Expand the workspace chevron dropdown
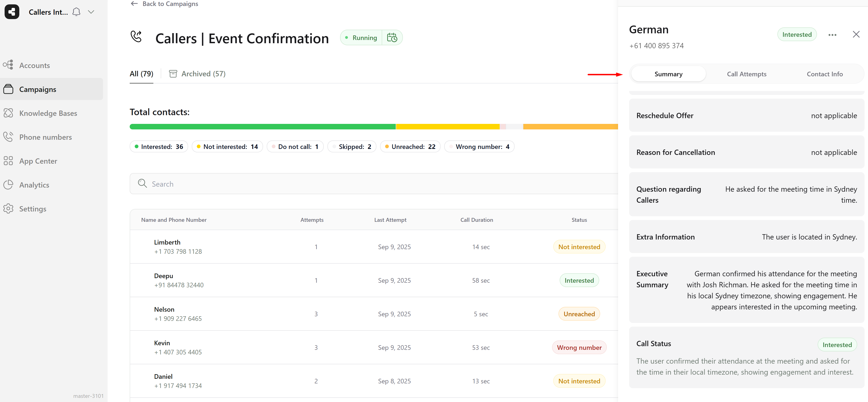 pos(91,12)
